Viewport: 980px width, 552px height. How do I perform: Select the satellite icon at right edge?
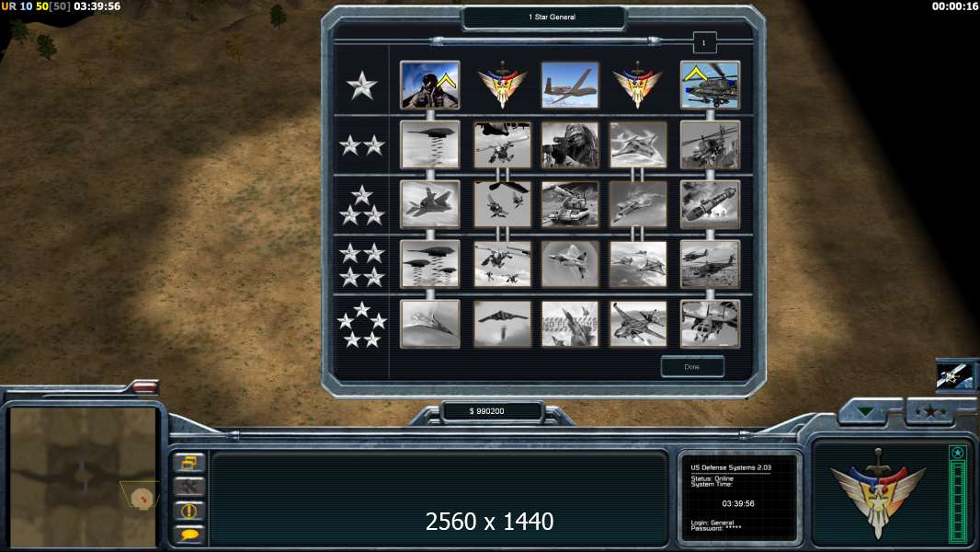pos(955,375)
